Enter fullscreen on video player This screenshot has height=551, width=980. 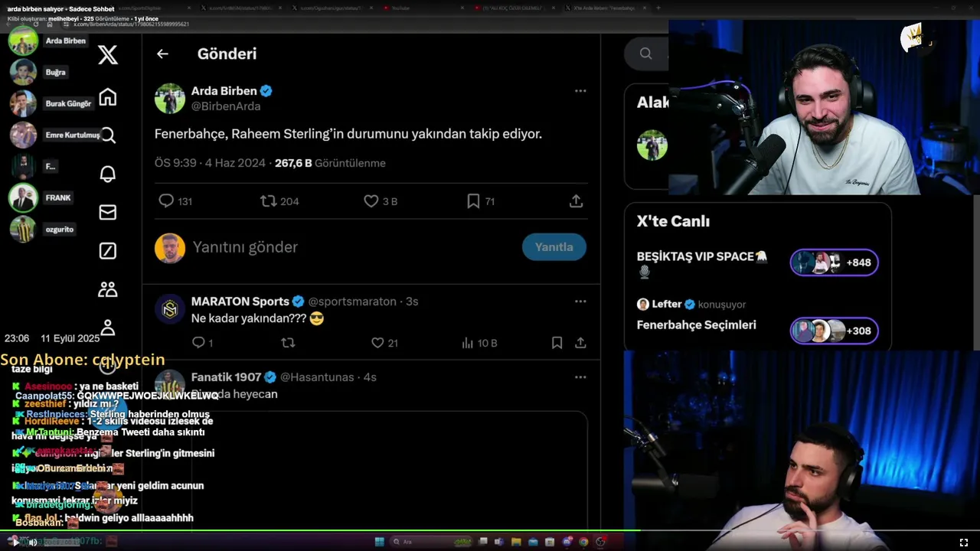964,542
